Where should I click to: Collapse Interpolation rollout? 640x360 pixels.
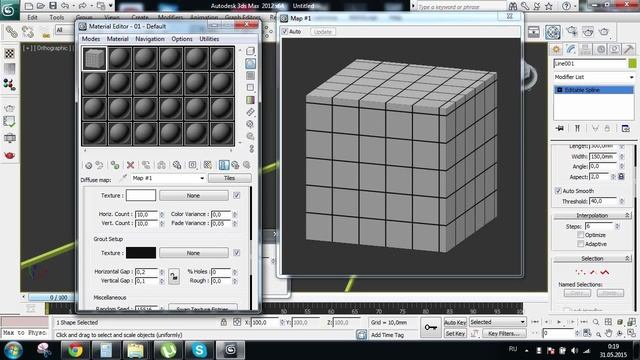pos(592,215)
